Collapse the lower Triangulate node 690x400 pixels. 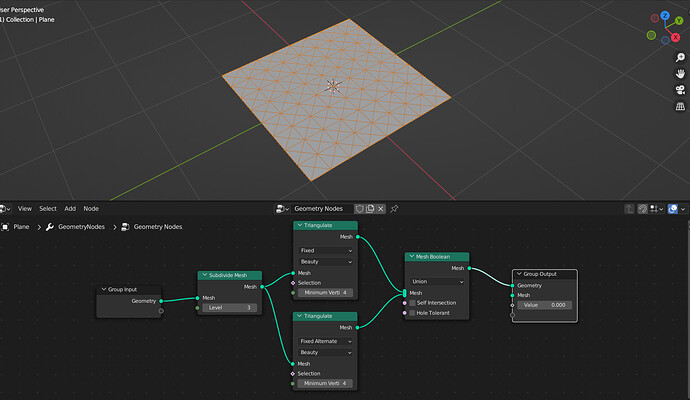tap(300, 316)
